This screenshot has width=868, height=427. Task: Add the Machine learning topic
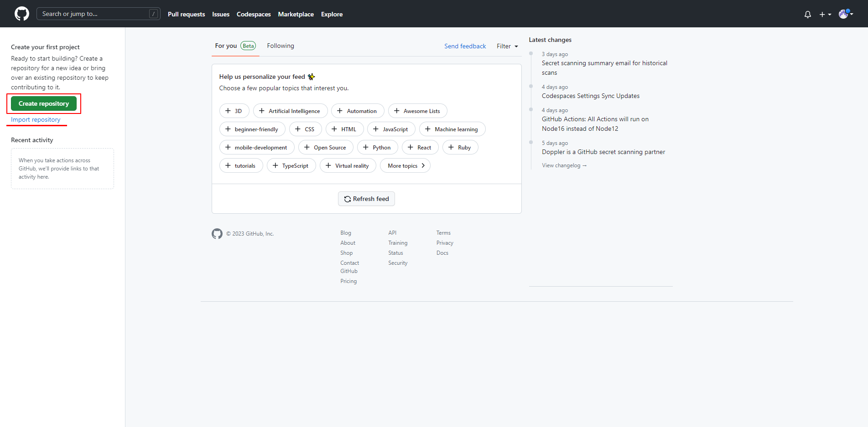(x=452, y=129)
